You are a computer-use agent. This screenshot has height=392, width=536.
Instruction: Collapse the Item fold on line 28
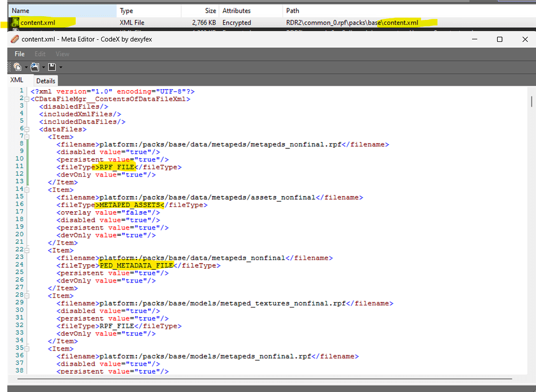26,295
